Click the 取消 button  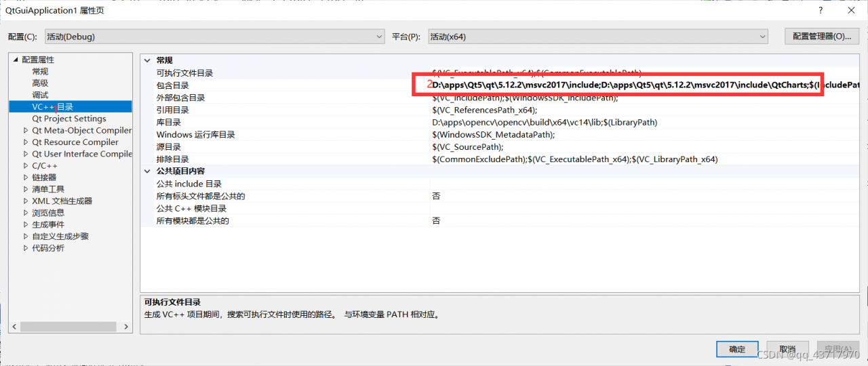pos(787,349)
